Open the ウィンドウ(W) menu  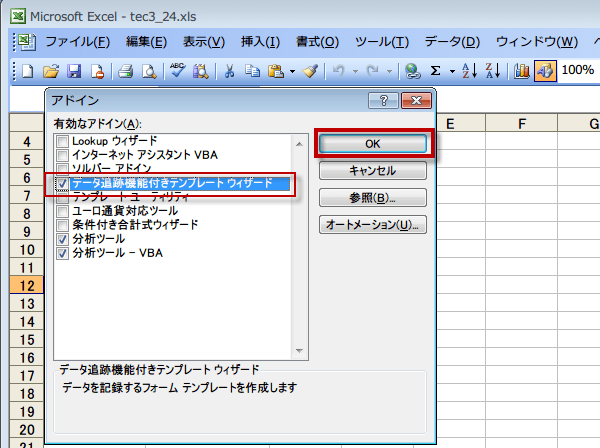click(x=537, y=42)
